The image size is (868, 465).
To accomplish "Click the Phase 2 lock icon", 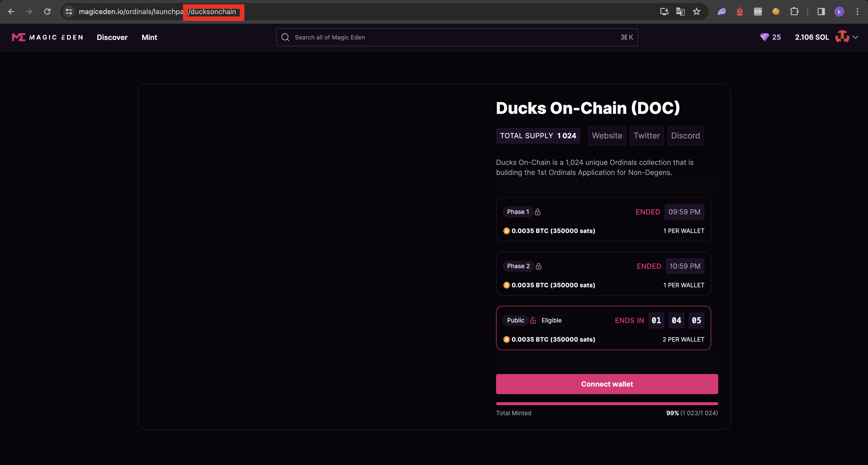I will coord(539,266).
